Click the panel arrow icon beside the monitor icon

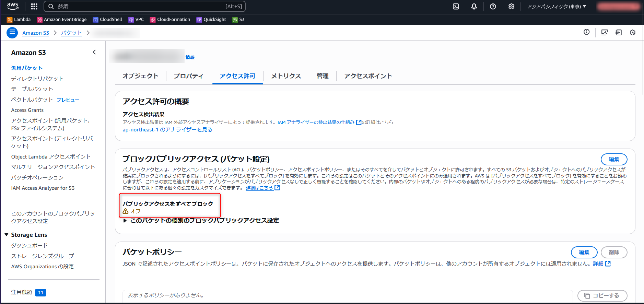point(618,32)
